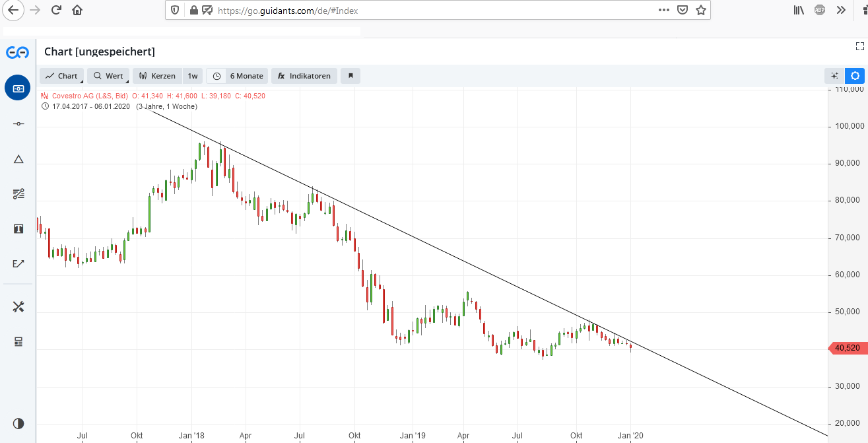Click the export arrow sidebar icon
The width and height of the screenshot is (868, 443).
pyautogui.click(x=18, y=263)
